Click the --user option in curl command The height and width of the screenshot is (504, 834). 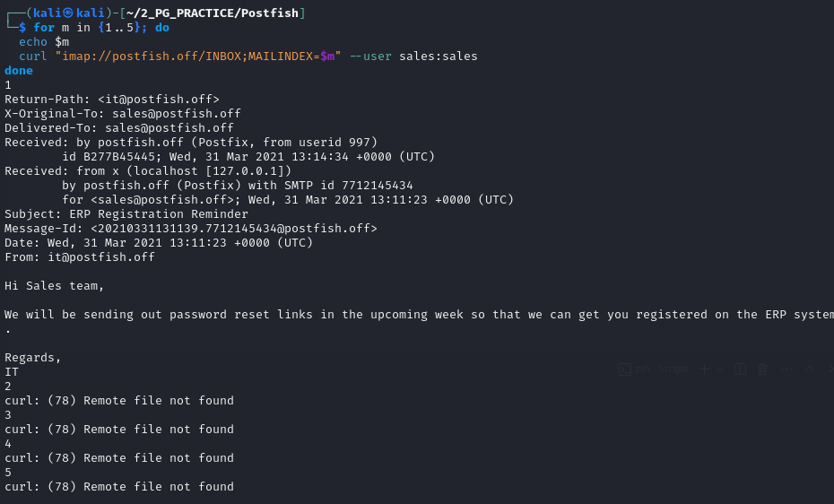point(370,56)
